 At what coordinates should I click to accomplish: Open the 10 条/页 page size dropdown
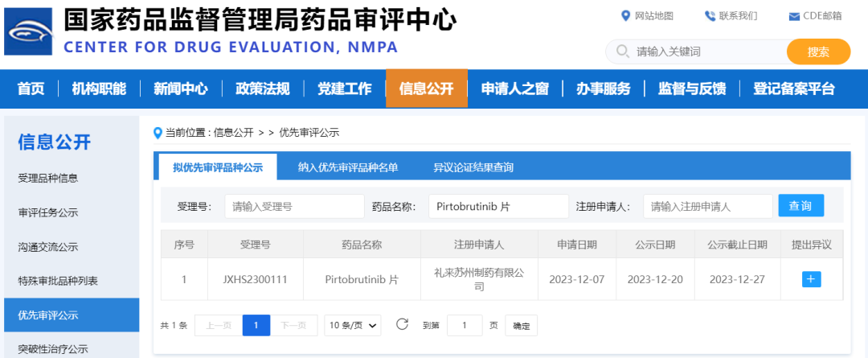pos(353,325)
